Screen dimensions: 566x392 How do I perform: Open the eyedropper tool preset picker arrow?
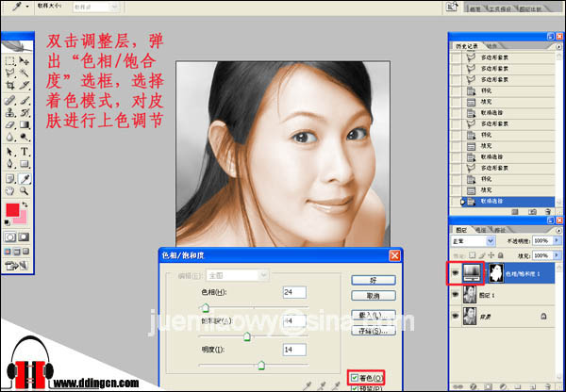pos(27,7)
